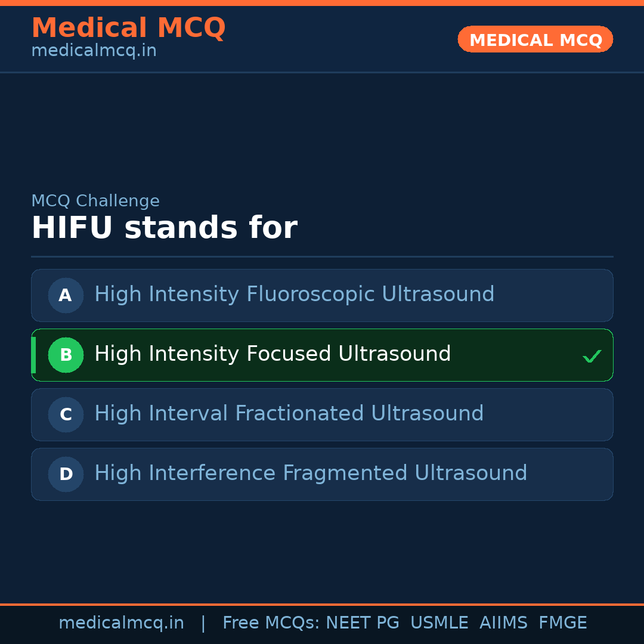Click the letter A option badge
This screenshot has height=644, width=644.
[x=66, y=295]
